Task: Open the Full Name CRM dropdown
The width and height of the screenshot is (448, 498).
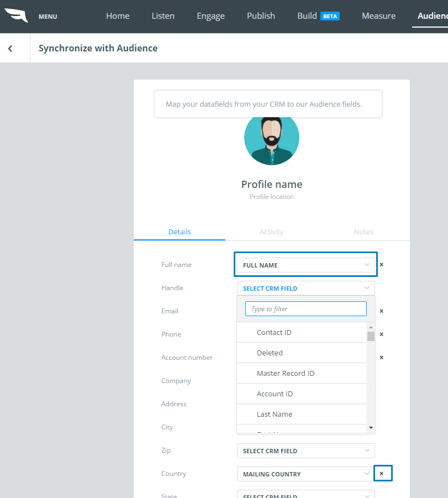Action: (x=306, y=265)
